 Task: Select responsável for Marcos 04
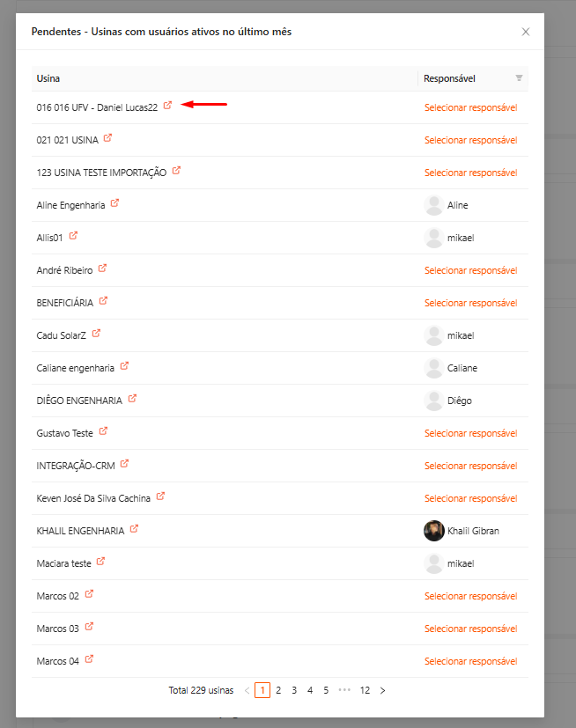470,661
